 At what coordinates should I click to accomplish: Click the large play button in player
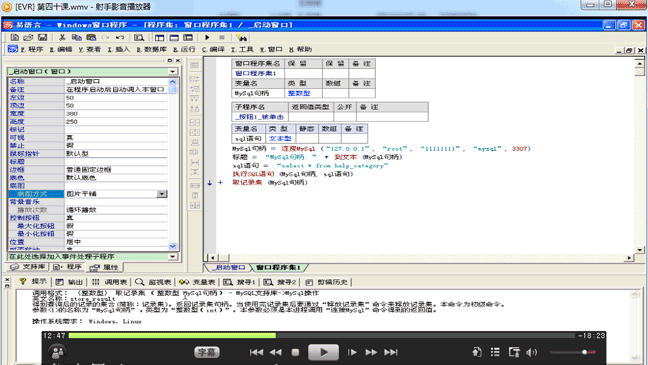pos(323,352)
